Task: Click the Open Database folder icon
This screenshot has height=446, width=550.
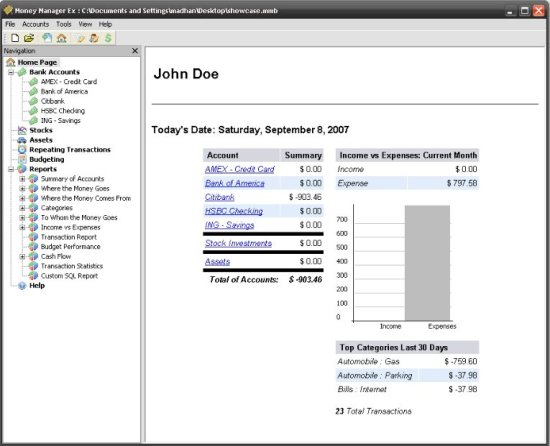Action: [29, 38]
